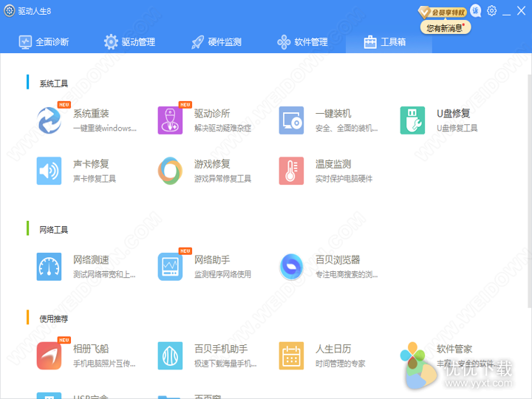Viewport: 532px width, 399px height.
Task: Click the U盘修复工具 description text
Action: click(457, 128)
